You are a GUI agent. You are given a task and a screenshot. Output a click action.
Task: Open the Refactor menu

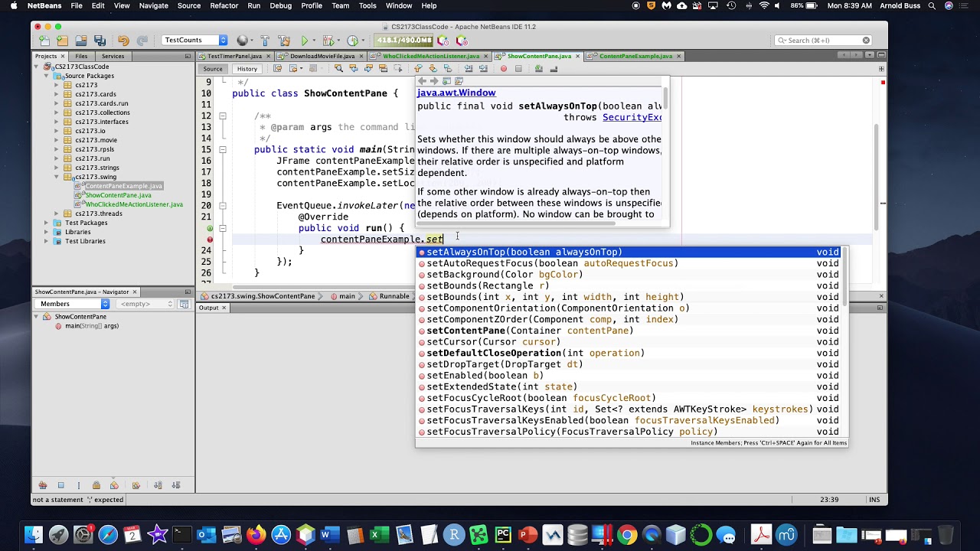click(x=224, y=5)
